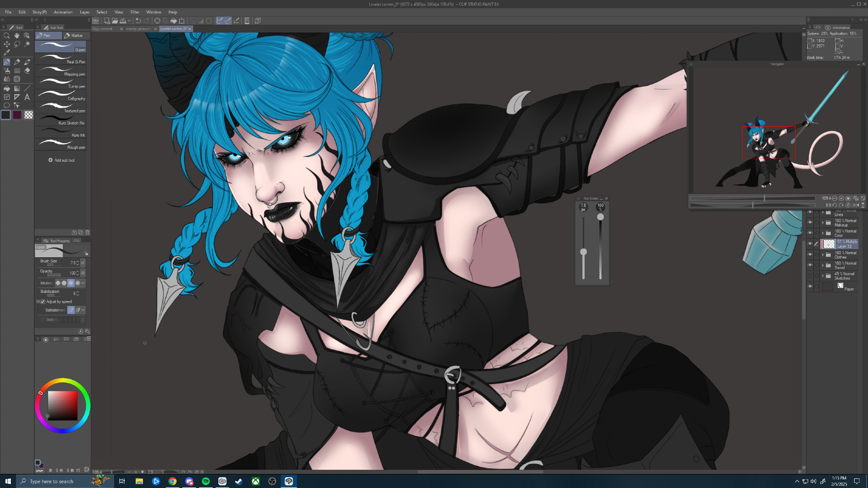The width and height of the screenshot is (868, 488).
Task: Hide Layer 32 visibility eye
Action: pyautogui.click(x=810, y=244)
